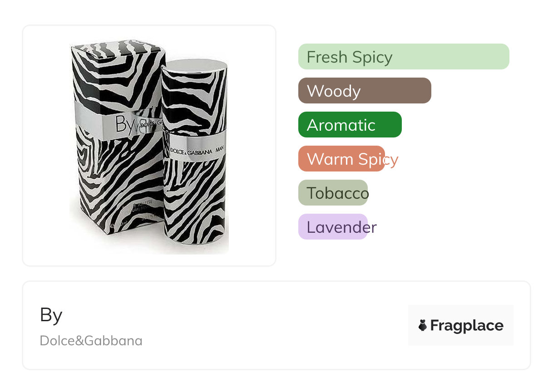Select the purple Lavender accord bar

333,227
